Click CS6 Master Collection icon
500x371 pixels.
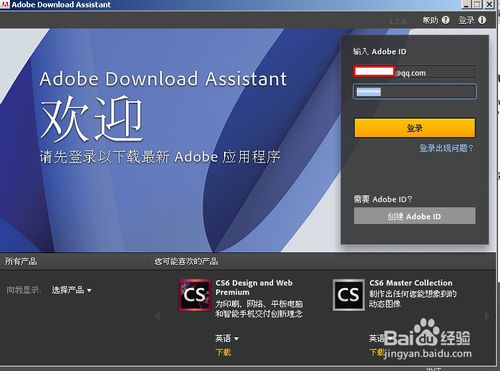point(348,295)
